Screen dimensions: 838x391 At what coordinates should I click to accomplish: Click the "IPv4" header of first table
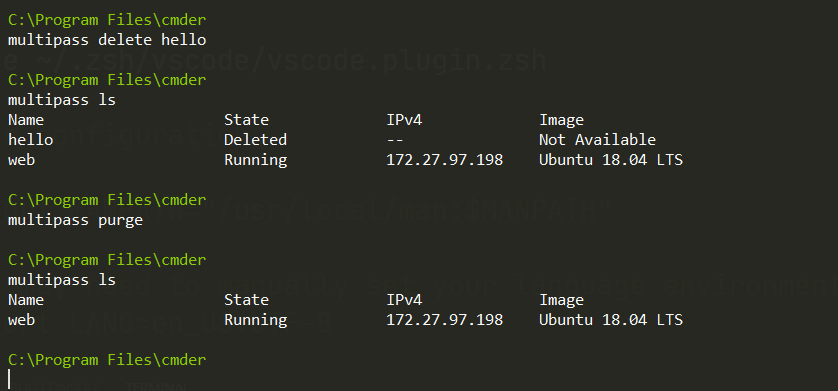[405, 120]
